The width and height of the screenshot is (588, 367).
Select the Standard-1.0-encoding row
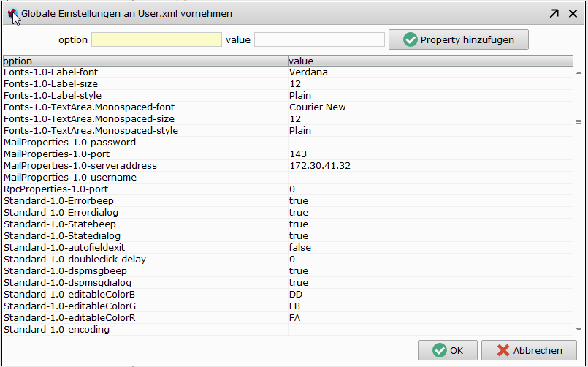click(x=288, y=330)
